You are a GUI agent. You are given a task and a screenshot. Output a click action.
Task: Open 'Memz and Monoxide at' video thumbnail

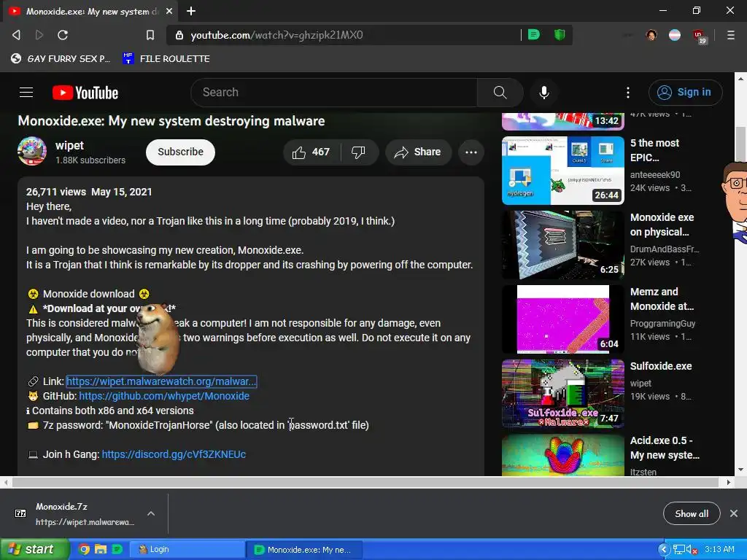(x=563, y=319)
